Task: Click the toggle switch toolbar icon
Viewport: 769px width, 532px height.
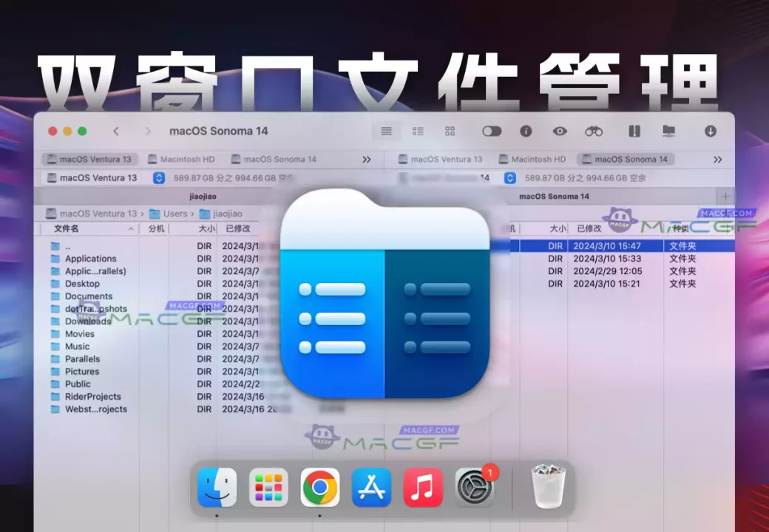Action: coord(492,131)
